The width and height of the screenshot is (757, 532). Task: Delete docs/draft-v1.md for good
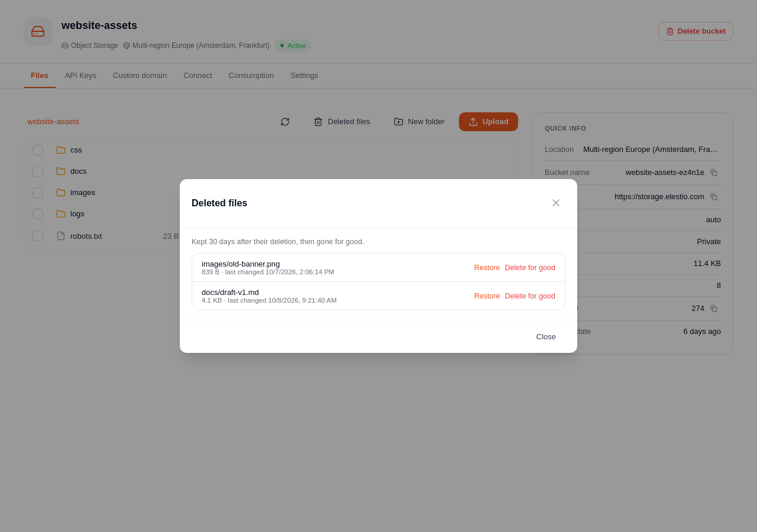(x=530, y=296)
